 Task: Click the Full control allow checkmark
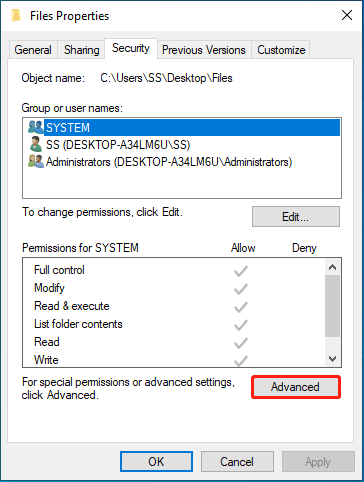click(x=241, y=271)
